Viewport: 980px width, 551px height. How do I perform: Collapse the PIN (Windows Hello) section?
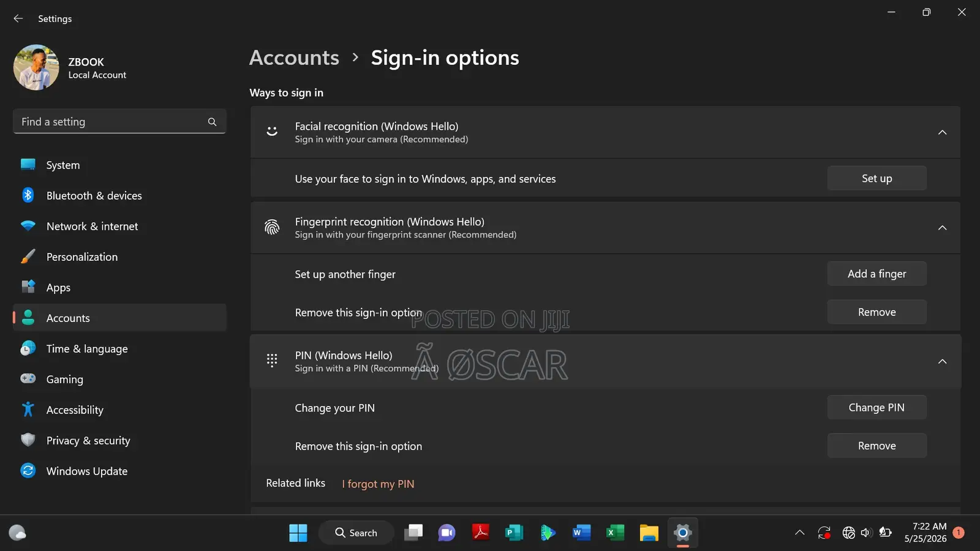click(x=942, y=361)
